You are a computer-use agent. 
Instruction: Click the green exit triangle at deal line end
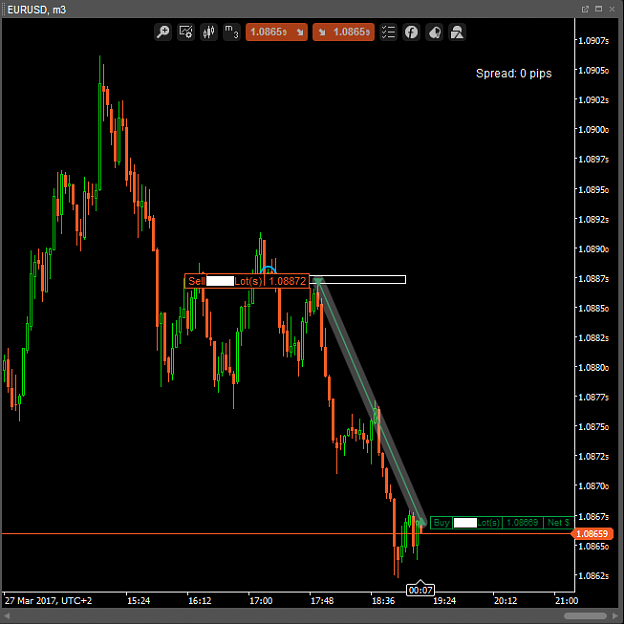pyautogui.click(x=422, y=522)
